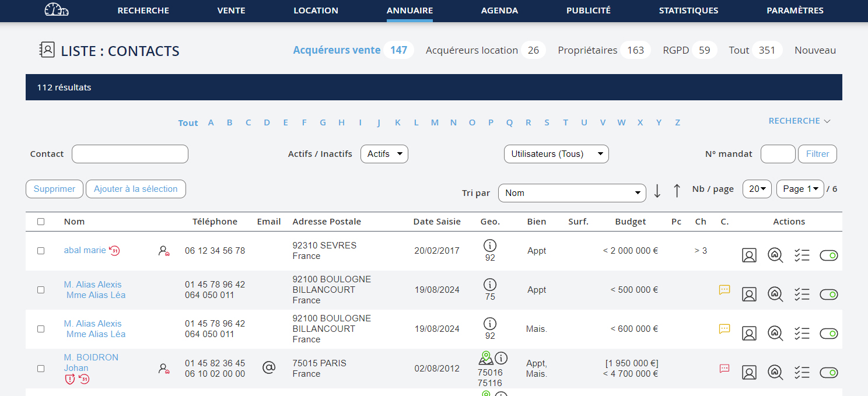Check the select-all checkbox in table header
The width and height of the screenshot is (868, 396).
(41, 222)
